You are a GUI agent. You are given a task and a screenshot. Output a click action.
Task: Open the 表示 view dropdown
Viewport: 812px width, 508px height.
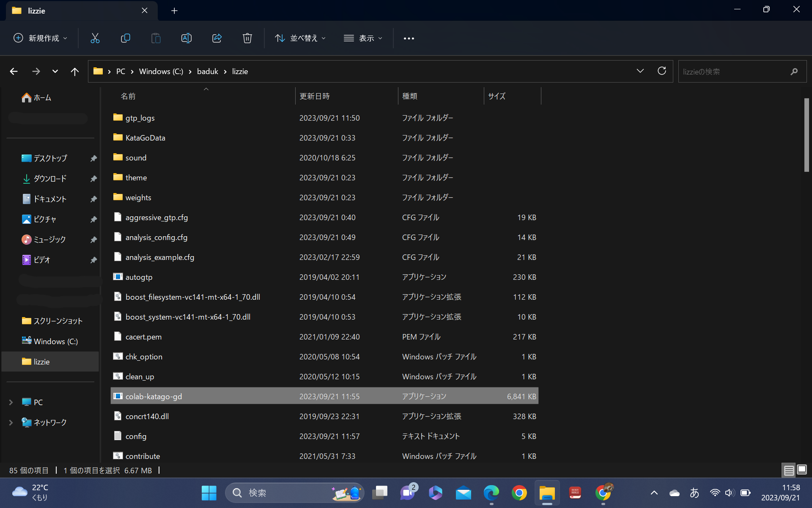(x=363, y=38)
